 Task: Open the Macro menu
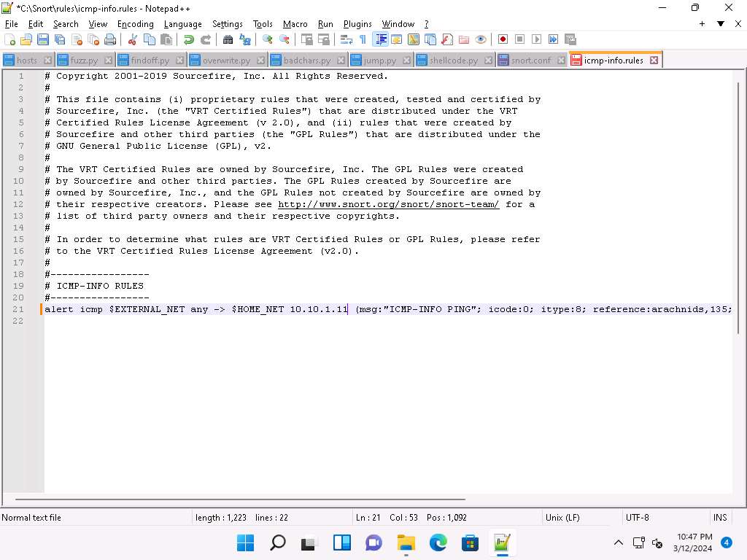[295, 23]
